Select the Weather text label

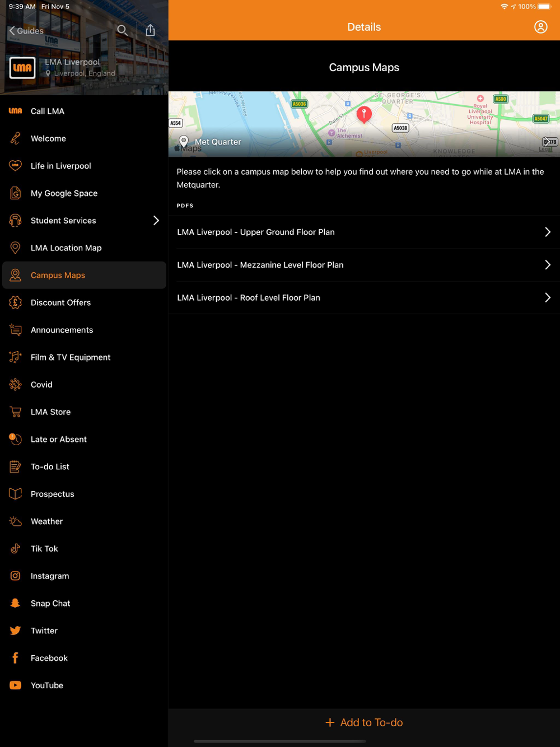click(x=46, y=521)
